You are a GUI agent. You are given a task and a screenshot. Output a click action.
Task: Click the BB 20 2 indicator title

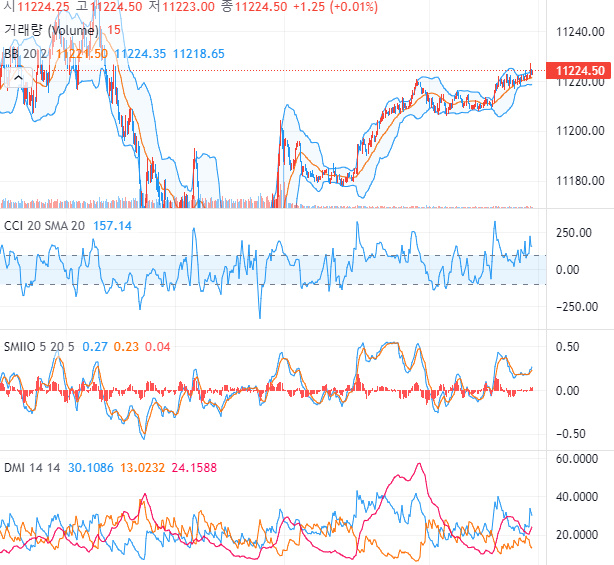(x=27, y=54)
